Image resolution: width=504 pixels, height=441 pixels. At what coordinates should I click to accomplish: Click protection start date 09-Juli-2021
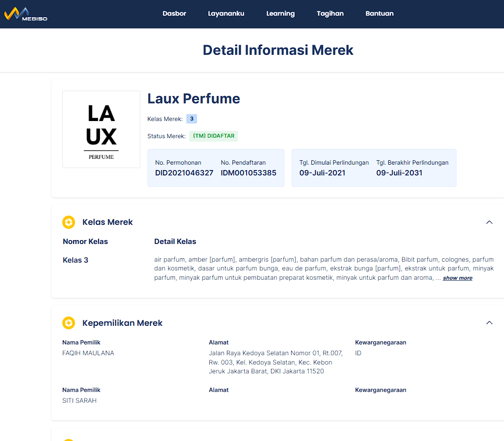323,173
